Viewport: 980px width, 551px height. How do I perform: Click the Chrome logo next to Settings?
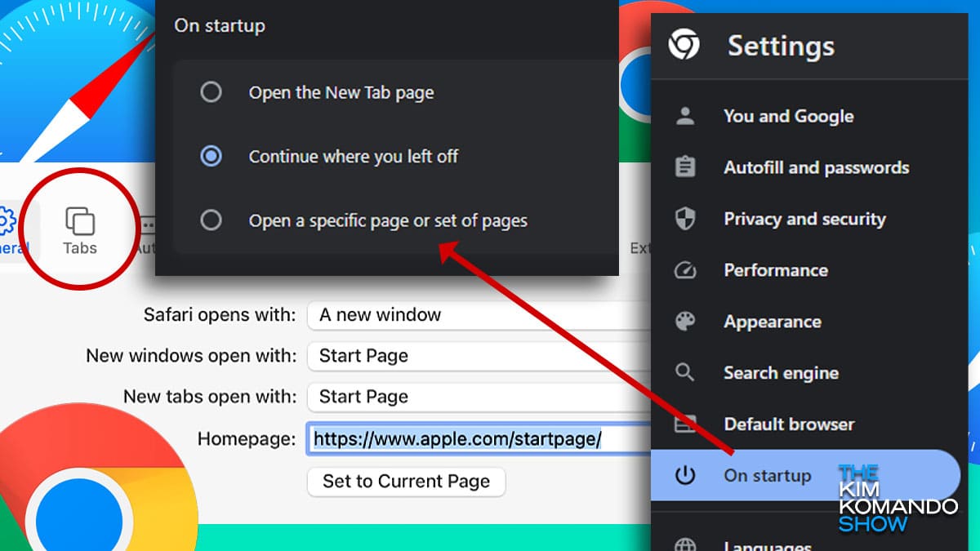click(x=684, y=45)
